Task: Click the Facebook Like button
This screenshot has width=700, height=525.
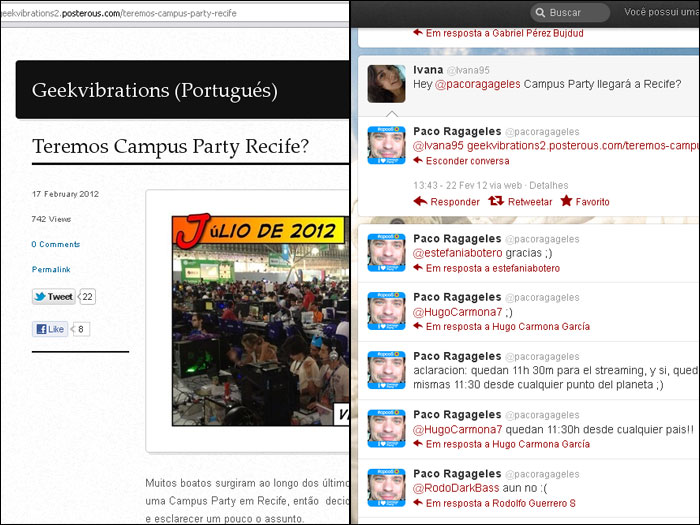Action: pos(50,329)
